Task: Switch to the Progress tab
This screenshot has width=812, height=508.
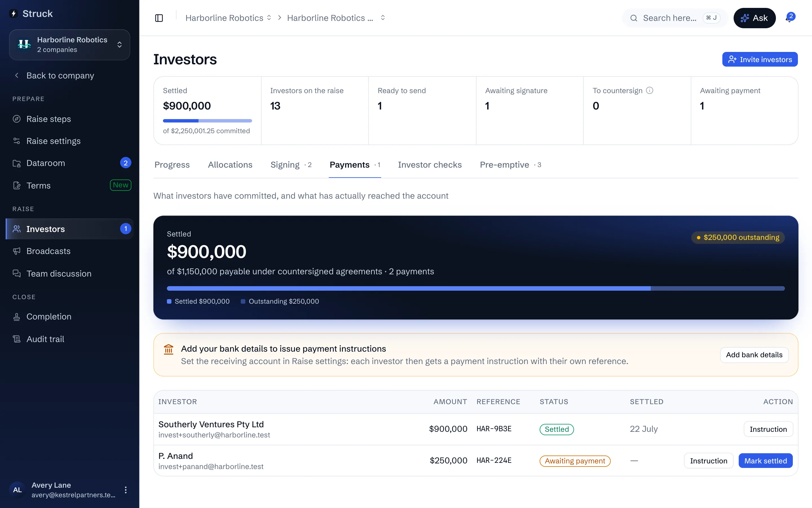Action: tap(172, 165)
